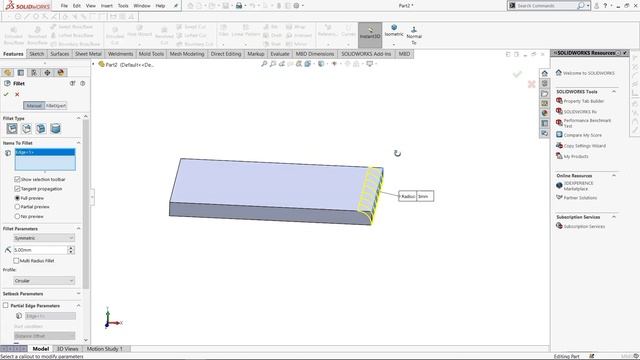
Task: Enable Partial Edge Parameters checkbox
Action: tap(6, 305)
